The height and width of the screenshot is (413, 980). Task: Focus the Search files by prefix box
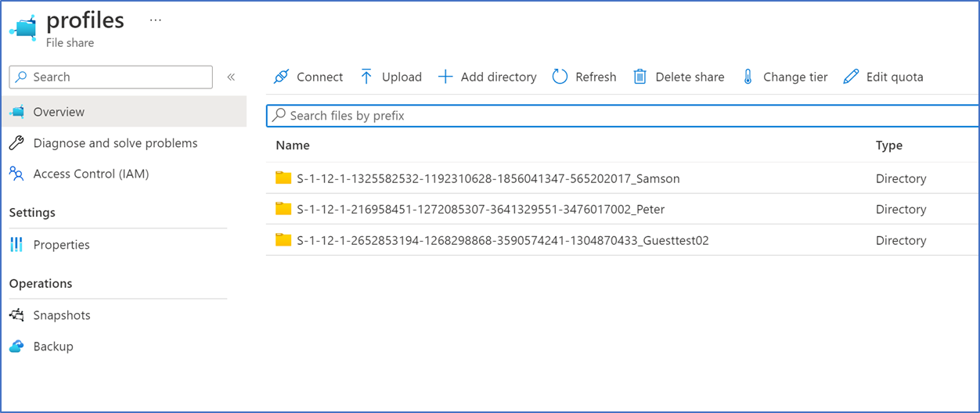622,116
